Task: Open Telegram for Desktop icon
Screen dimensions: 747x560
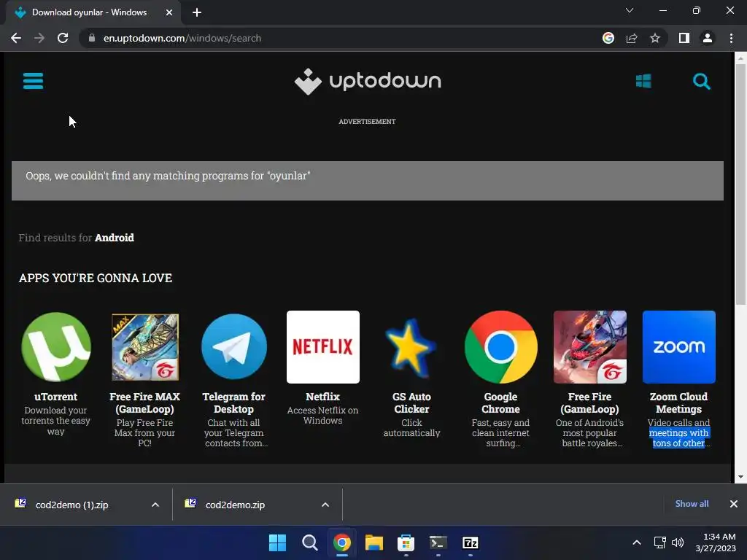Action: click(234, 346)
